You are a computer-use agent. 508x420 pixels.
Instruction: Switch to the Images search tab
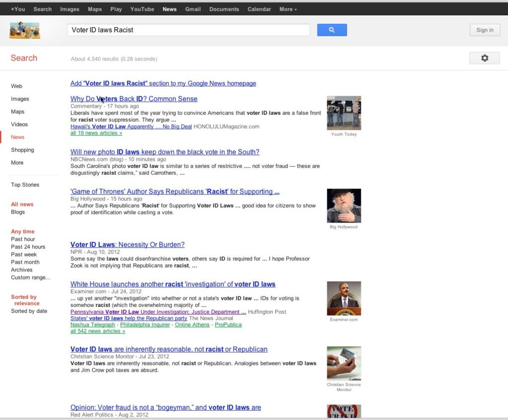pyautogui.click(x=20, y=99)
